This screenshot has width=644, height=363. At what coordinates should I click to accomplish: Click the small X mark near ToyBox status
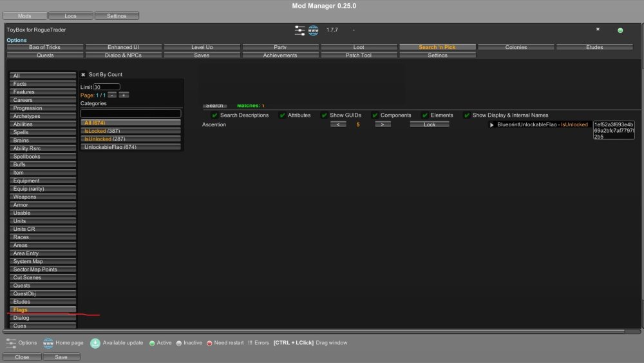[598, 29]
